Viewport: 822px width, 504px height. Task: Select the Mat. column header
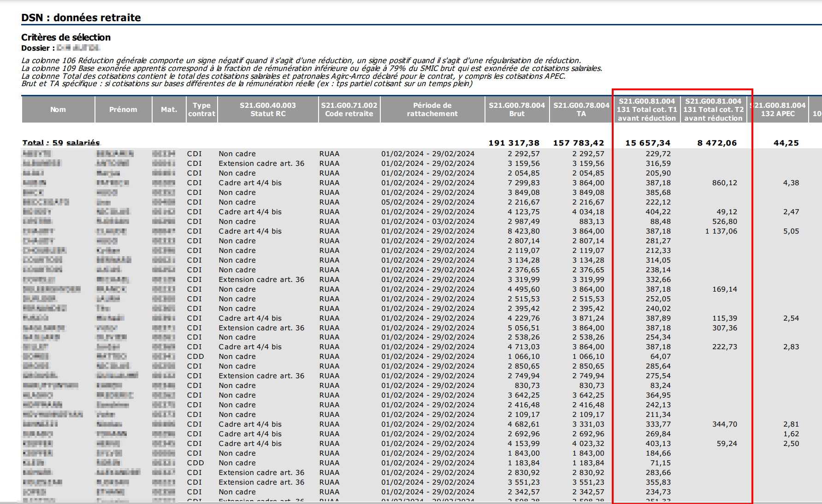coord(169,110)
